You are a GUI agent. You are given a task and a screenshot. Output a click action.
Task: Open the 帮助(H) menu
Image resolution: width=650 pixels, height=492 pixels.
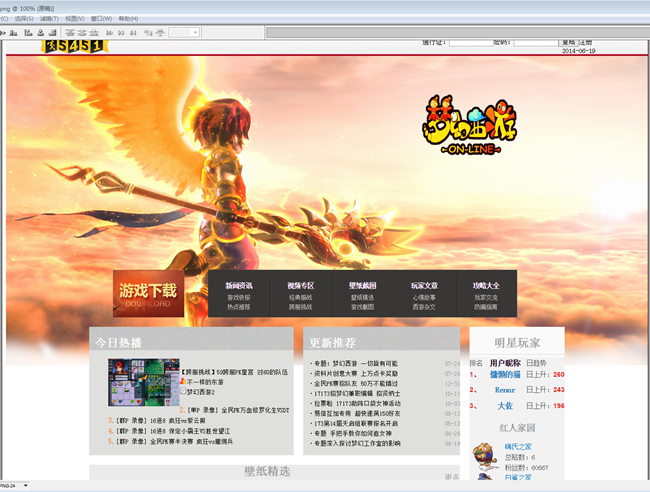tap(128, 18)
